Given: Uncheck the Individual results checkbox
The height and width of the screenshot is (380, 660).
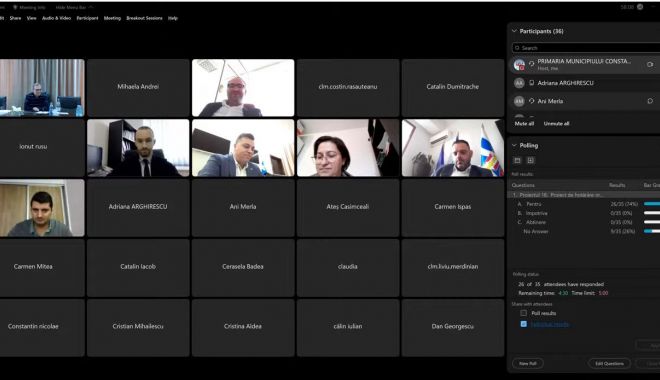Looking at the screenshot, I should [x=523, y=324].
